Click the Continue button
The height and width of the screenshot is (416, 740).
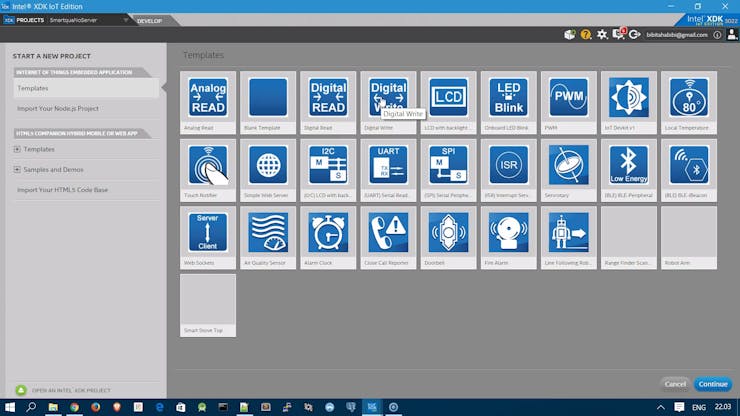[x=713, y=384]
